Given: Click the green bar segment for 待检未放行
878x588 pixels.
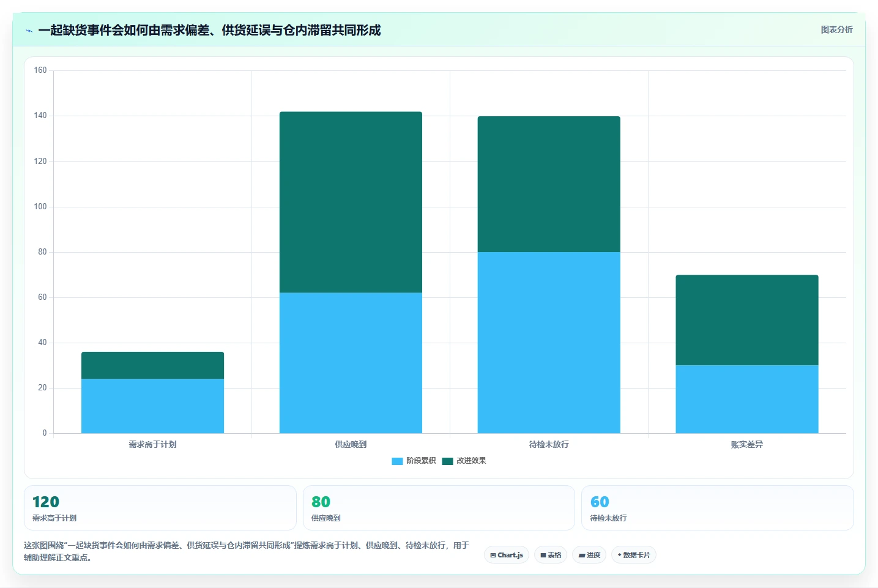Looking at the screenshot, I should (x=549, y=184).
